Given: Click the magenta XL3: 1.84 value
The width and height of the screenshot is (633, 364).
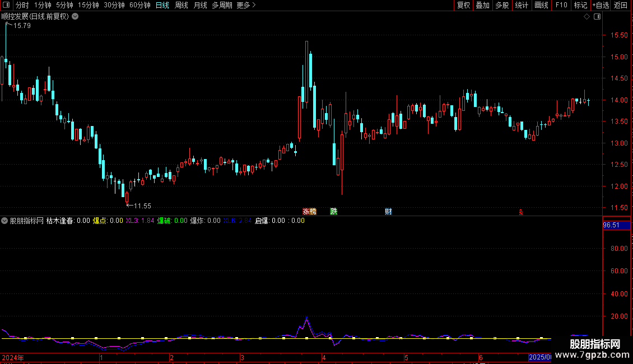Looking at the screenshot, I should coord(139,221).
